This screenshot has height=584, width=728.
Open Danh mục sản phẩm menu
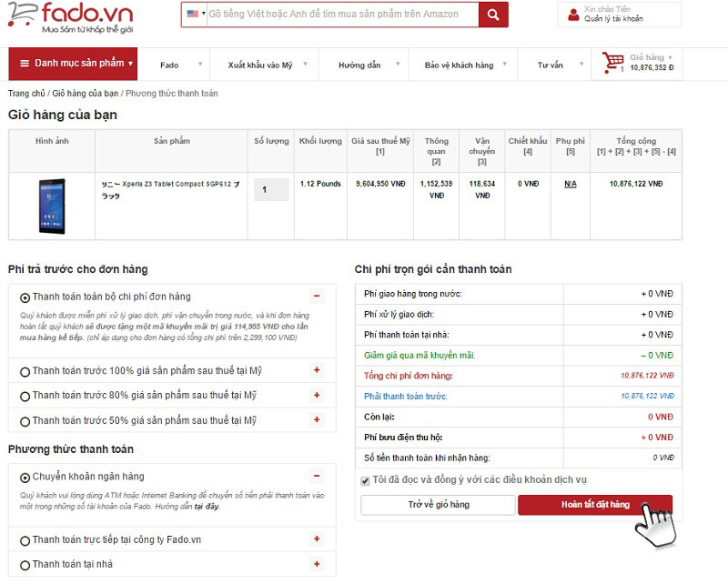(x=73, y=64)
